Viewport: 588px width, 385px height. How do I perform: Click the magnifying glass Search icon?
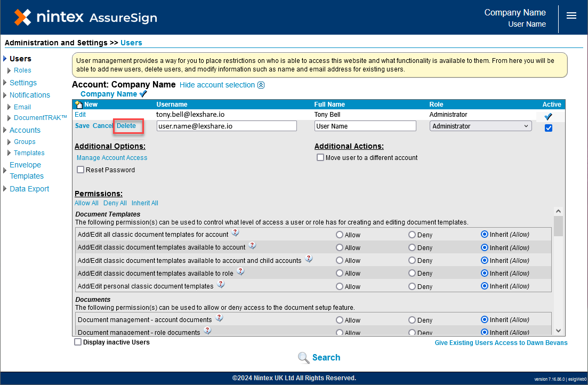(x=304, y=358)
